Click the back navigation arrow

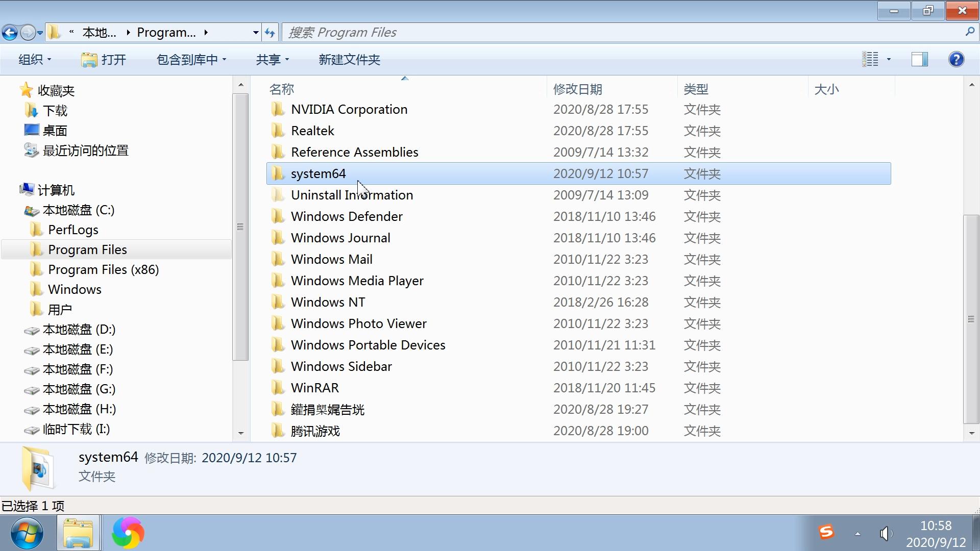click(x=10, y=33)
